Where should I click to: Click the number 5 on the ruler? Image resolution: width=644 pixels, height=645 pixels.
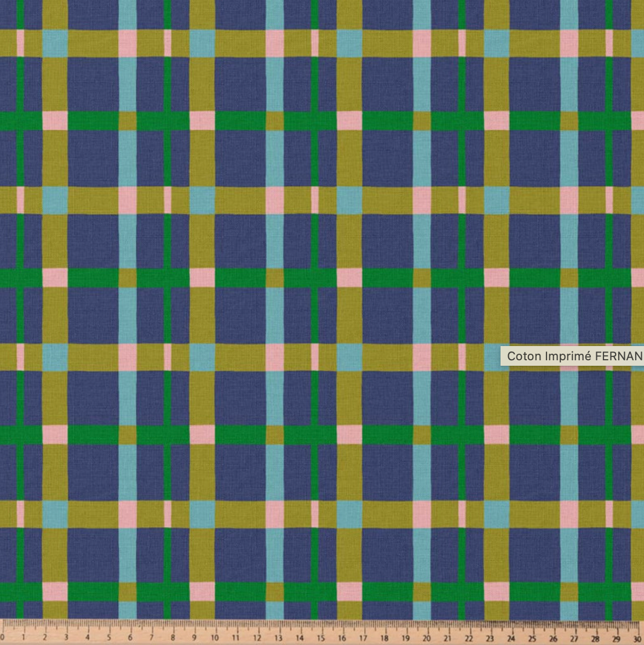(x=108, y=638)
